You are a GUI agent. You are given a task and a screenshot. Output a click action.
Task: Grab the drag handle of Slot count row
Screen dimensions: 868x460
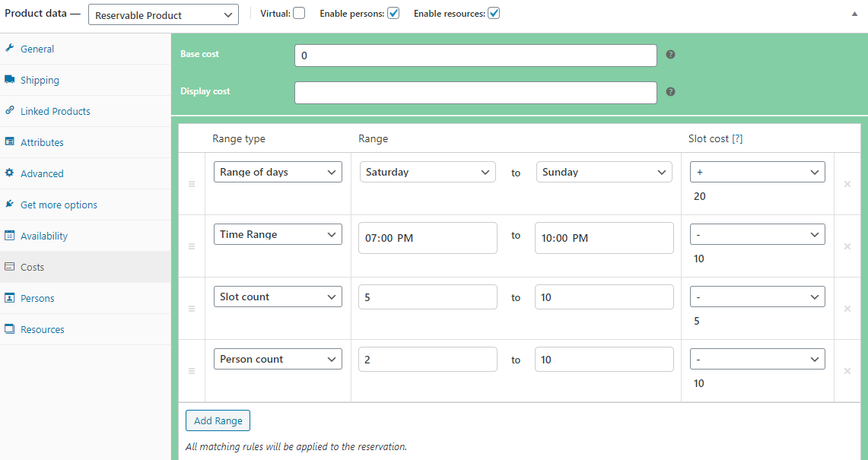click(x=192, y=309)
